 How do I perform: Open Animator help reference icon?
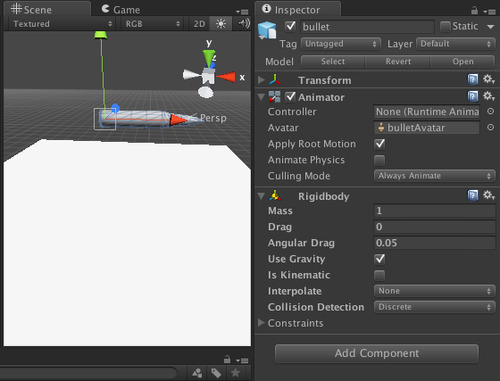(x=473, y=96)
